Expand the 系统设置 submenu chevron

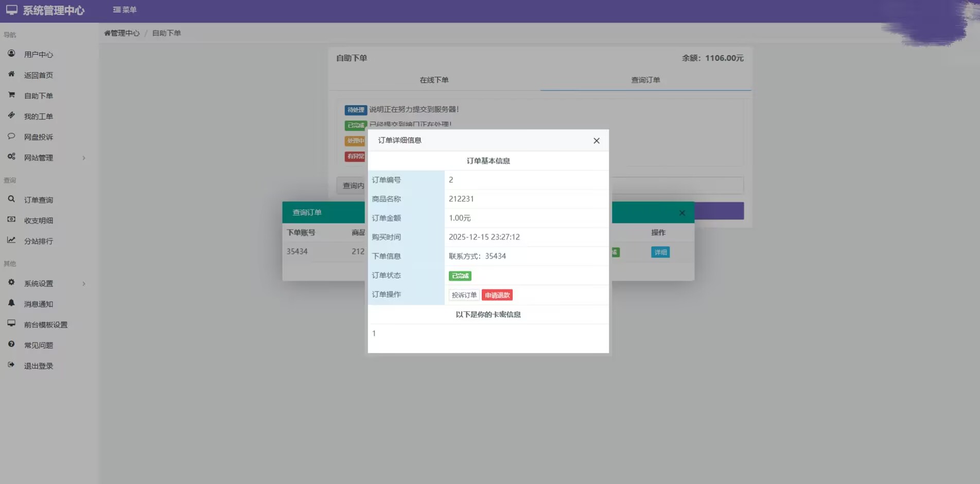click(84, 284)
